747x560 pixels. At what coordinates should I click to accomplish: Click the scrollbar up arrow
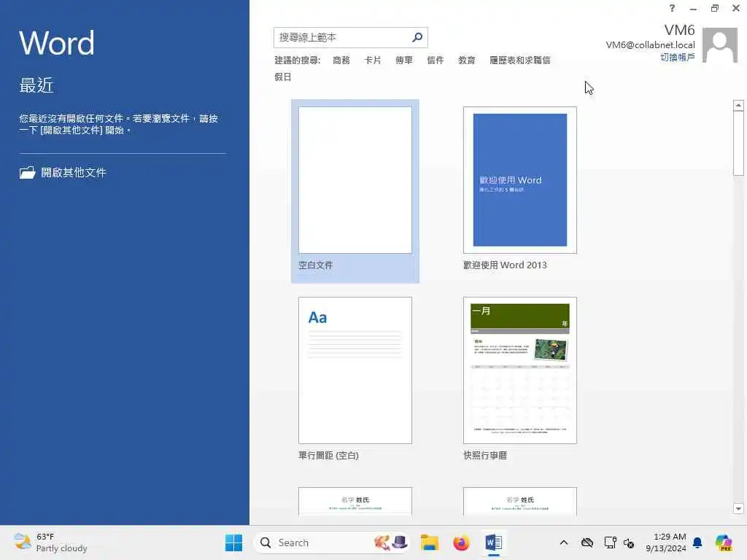(x=738, y=105)
